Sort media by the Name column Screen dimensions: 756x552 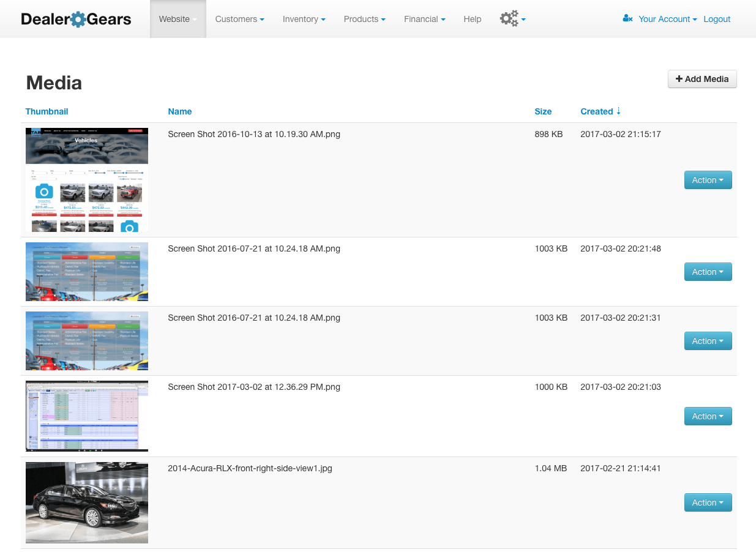click(x=179, y=111)
